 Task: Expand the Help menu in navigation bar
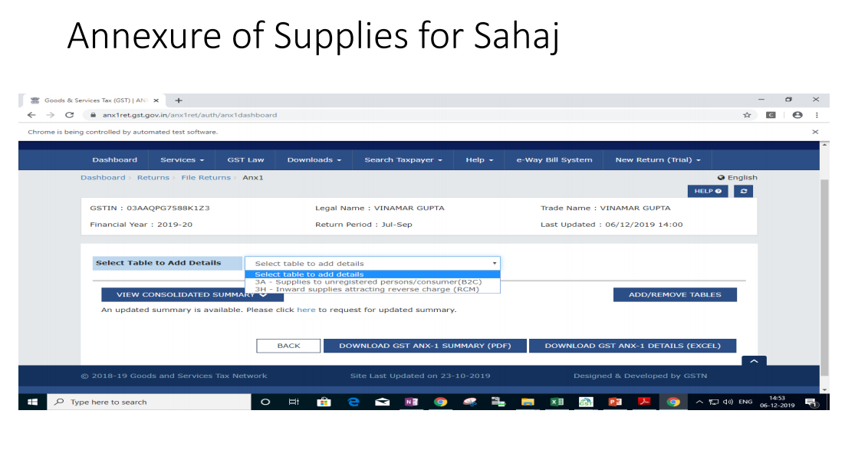pos(478,159)
